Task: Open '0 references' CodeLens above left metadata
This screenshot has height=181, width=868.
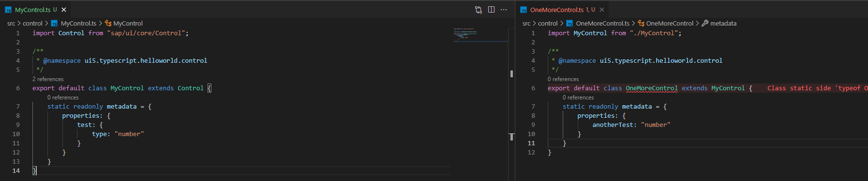Action: pyautogui.click(x=63, y=97)
